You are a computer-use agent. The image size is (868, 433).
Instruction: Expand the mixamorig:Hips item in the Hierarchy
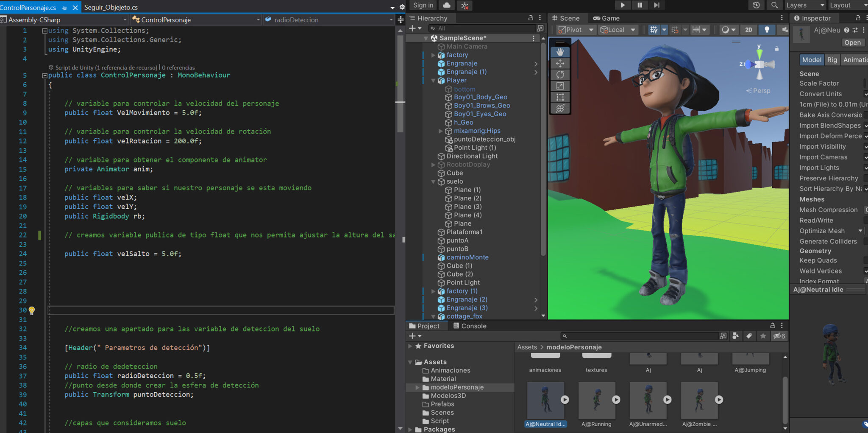[x=441, y=131]
